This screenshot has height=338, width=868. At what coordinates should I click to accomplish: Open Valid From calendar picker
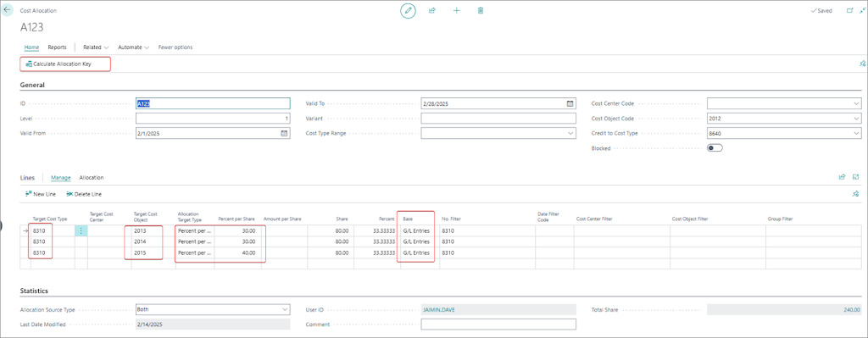pyautogui.click(x=284, y=133)
